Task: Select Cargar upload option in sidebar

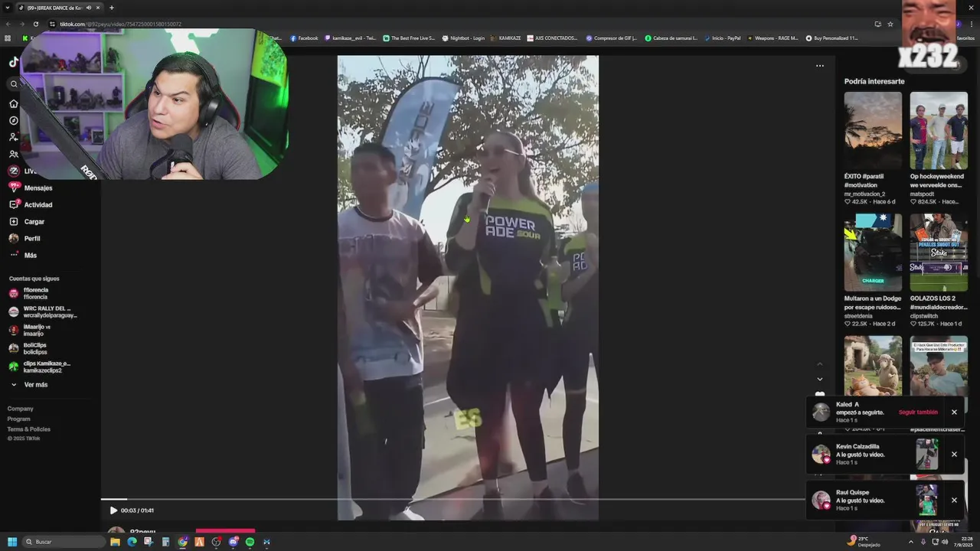Action: [27, 221]
